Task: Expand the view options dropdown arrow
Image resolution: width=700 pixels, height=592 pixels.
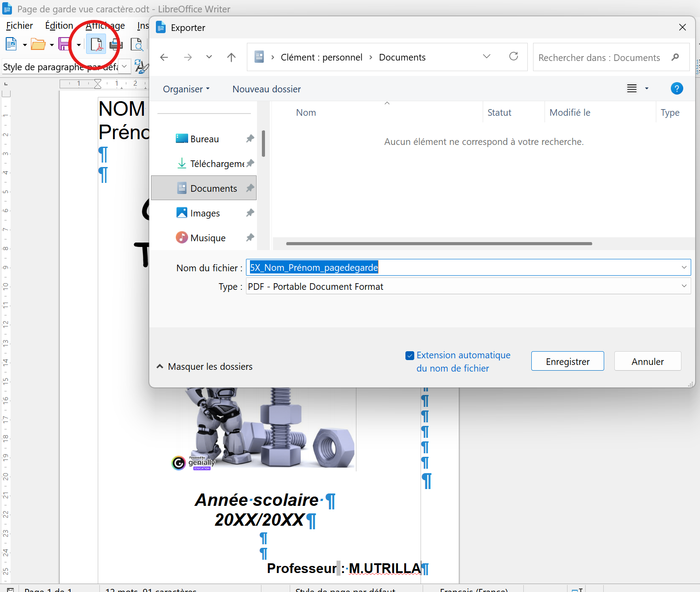Action: (x=647, y=88)
